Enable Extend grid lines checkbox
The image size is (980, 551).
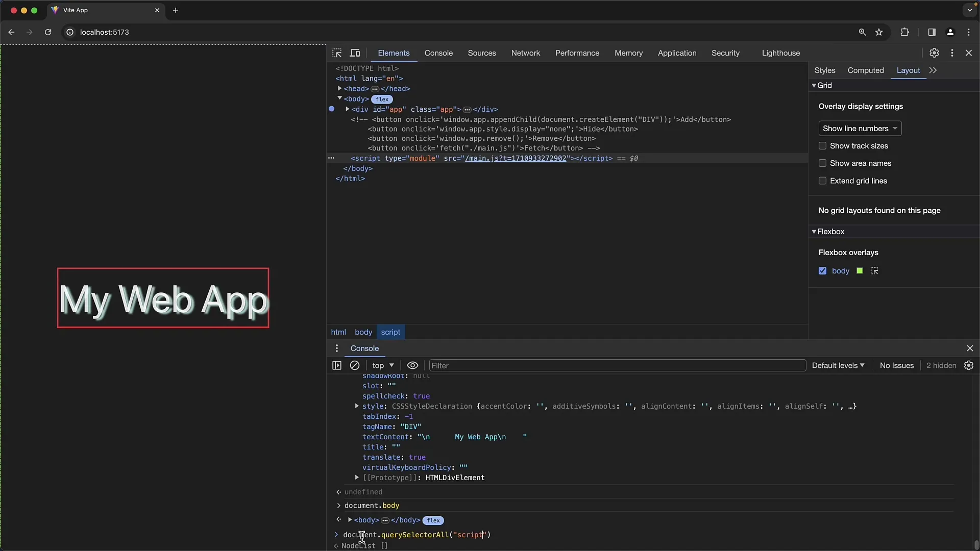pos(822,181)
